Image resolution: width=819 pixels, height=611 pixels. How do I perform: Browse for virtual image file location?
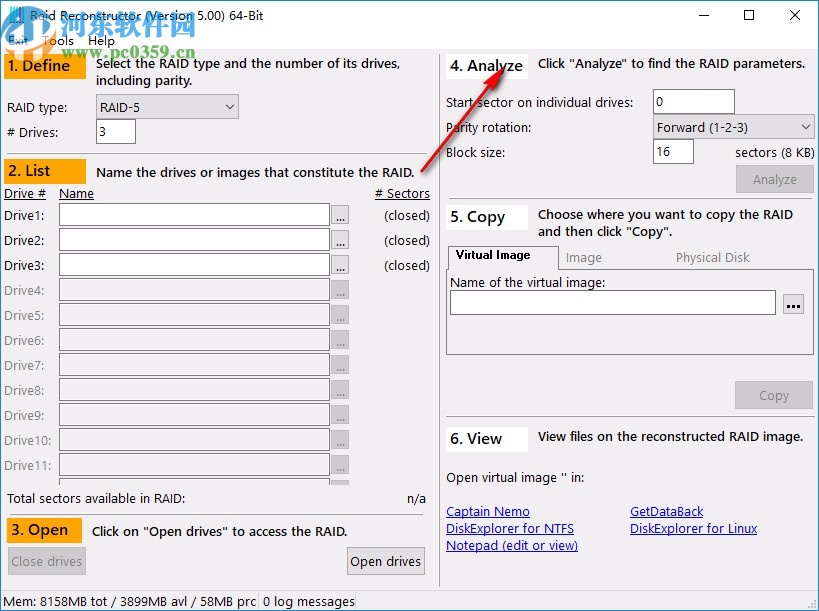pyautogui.click(x=793, y=303)
